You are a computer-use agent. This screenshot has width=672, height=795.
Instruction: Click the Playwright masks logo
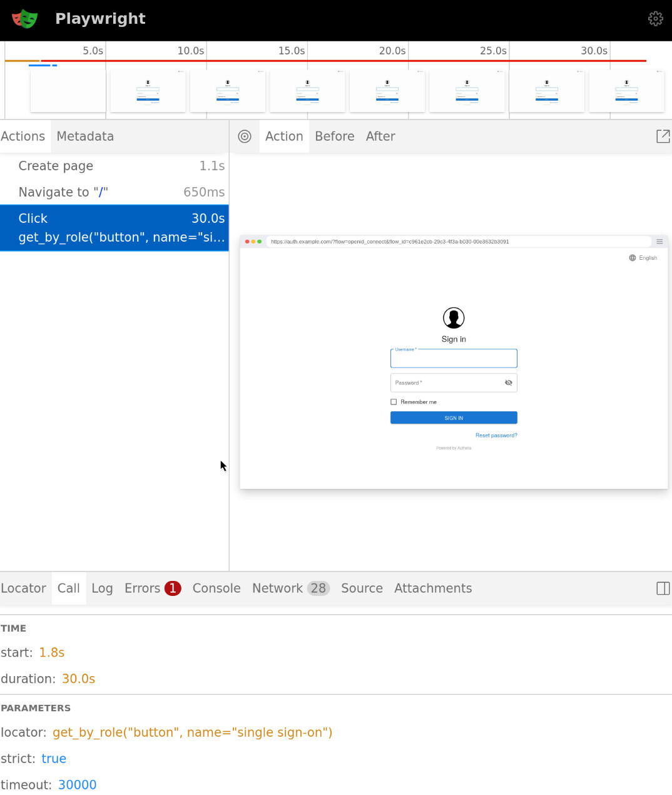(x=25, y=19)
